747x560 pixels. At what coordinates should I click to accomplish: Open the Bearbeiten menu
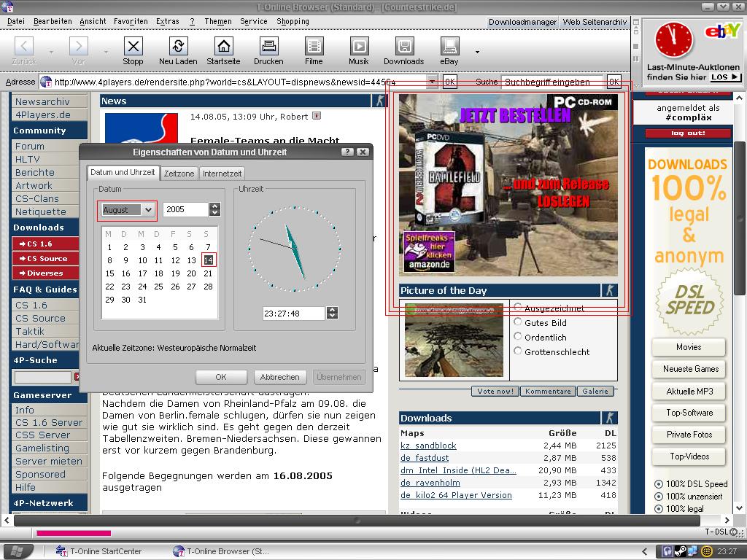pos(53,21)
